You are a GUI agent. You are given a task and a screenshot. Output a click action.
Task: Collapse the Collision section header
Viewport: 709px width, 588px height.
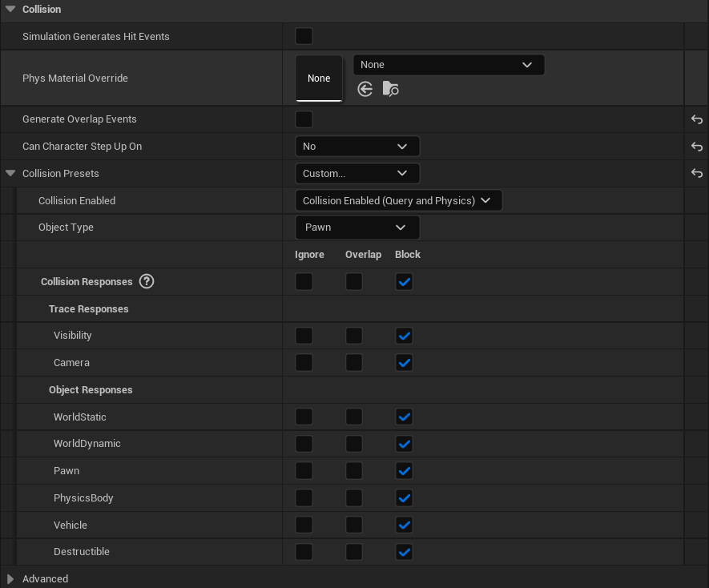pos(10,9)
